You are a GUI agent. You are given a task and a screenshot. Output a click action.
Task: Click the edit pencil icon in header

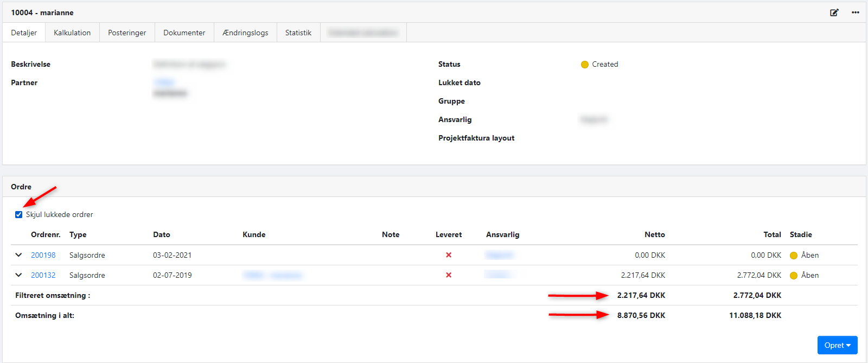tap(834, 12)
